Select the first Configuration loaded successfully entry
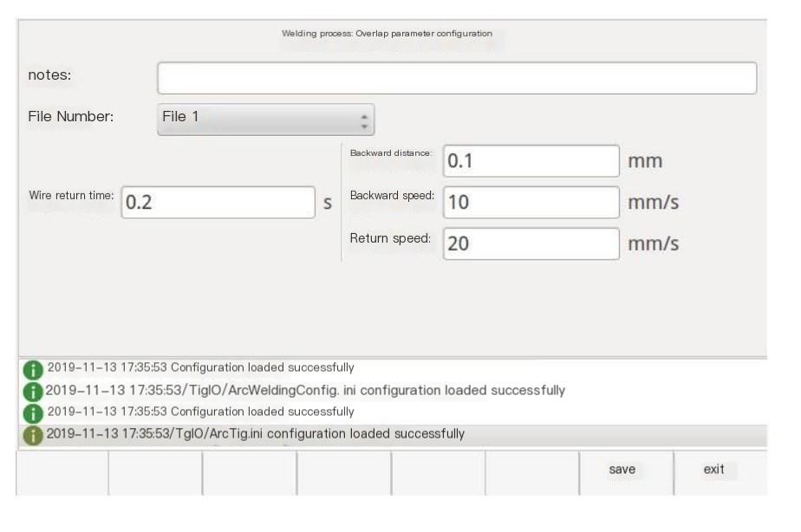801x532 pixels. (x=200, y=368)
